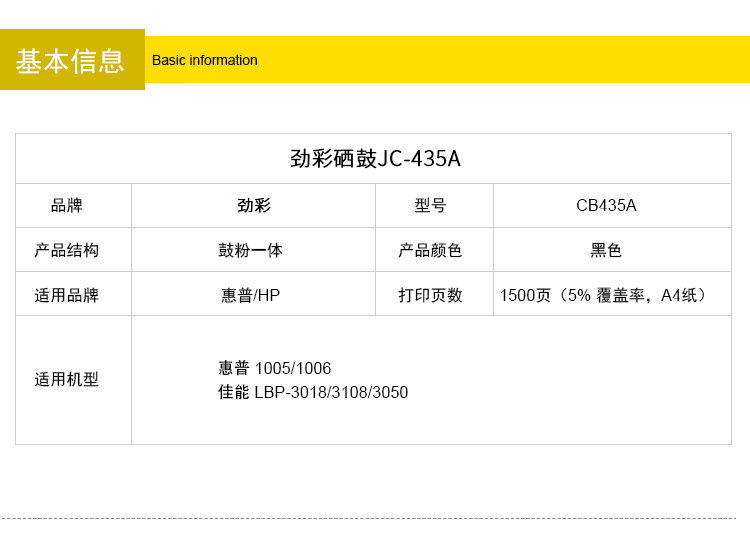Click the 型号 label cell

(431, 206)
